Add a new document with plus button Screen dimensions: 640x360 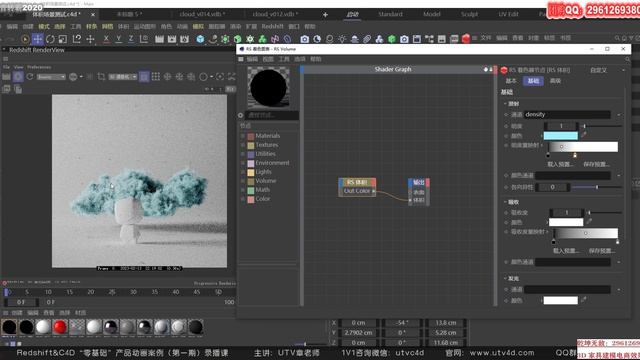coord(325,14)
